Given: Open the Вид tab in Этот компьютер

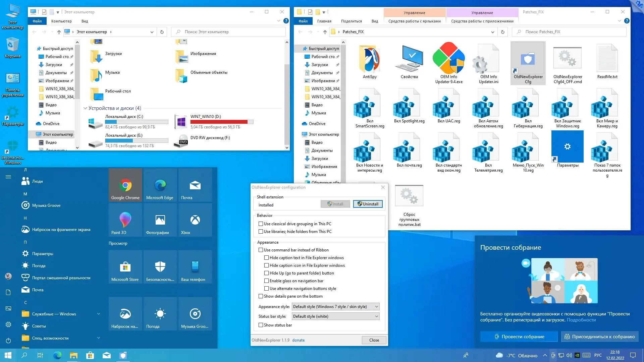Looking at the screenshot, I should click(x=85, y=21).
